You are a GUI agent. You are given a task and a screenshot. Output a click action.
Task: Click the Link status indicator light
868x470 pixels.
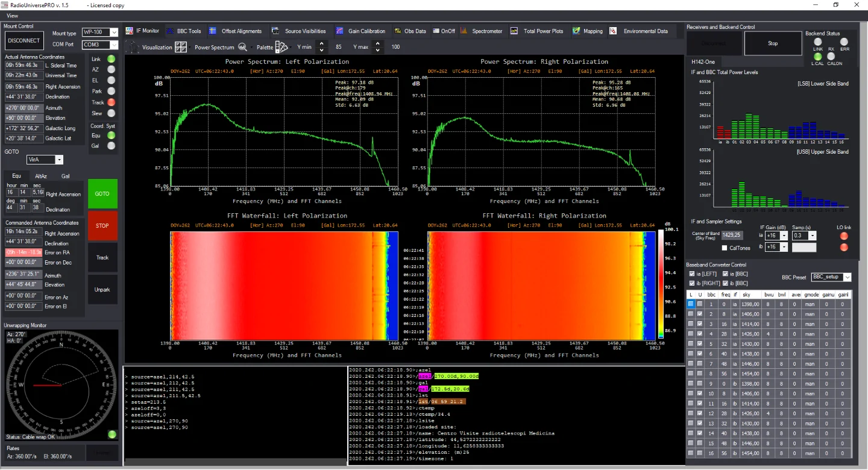111,59
